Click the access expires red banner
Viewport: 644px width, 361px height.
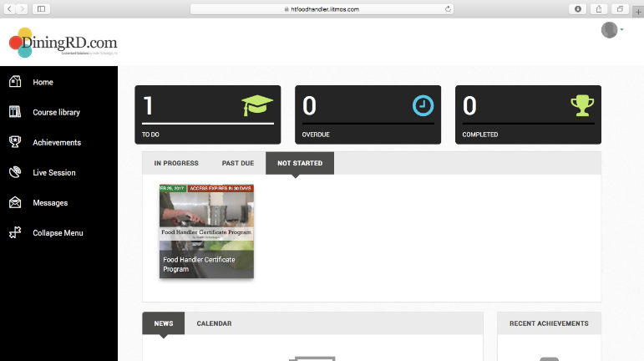(x=221, y=188)
